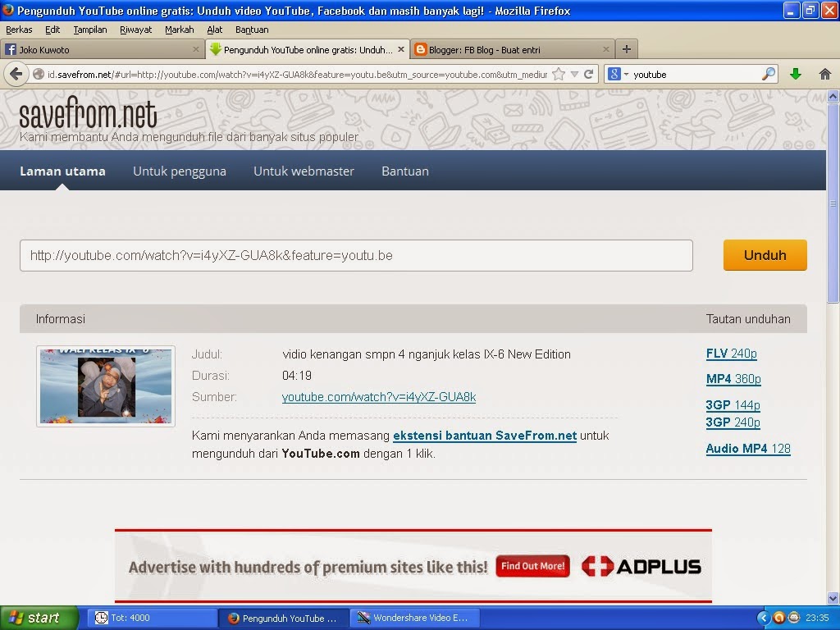This screenshot has width=840, height=630.
Task: Click the Blogger favicon on FB Blog tab
Action: click(421, 49)
